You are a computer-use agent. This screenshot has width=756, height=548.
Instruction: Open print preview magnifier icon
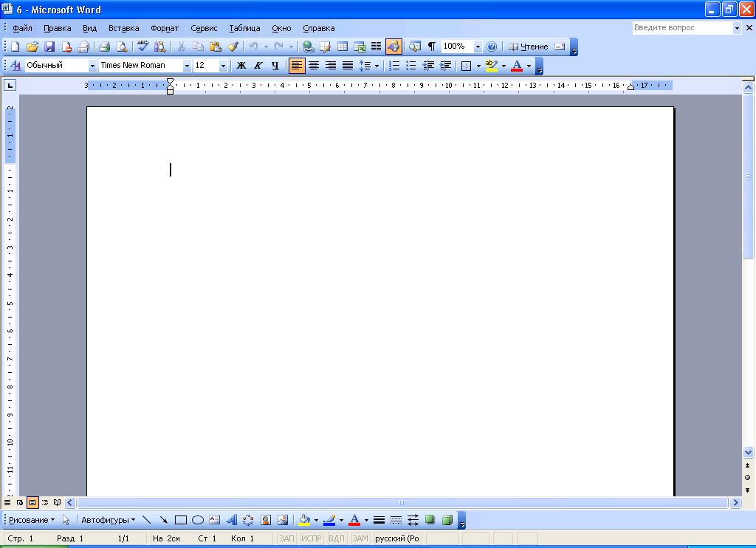point(122,47)
